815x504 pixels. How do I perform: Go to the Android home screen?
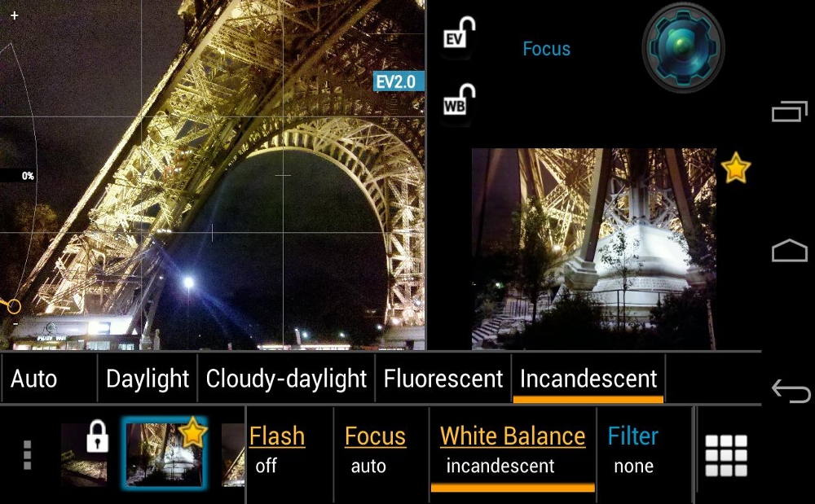(790, 250)
